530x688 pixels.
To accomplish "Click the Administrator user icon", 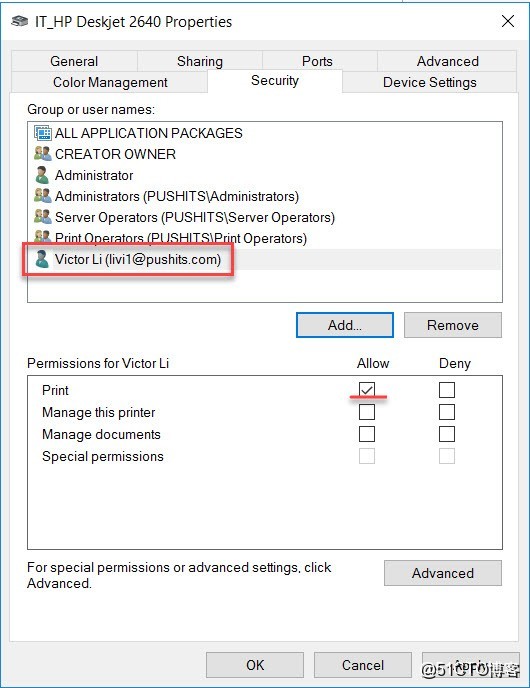I will (42, 175).
